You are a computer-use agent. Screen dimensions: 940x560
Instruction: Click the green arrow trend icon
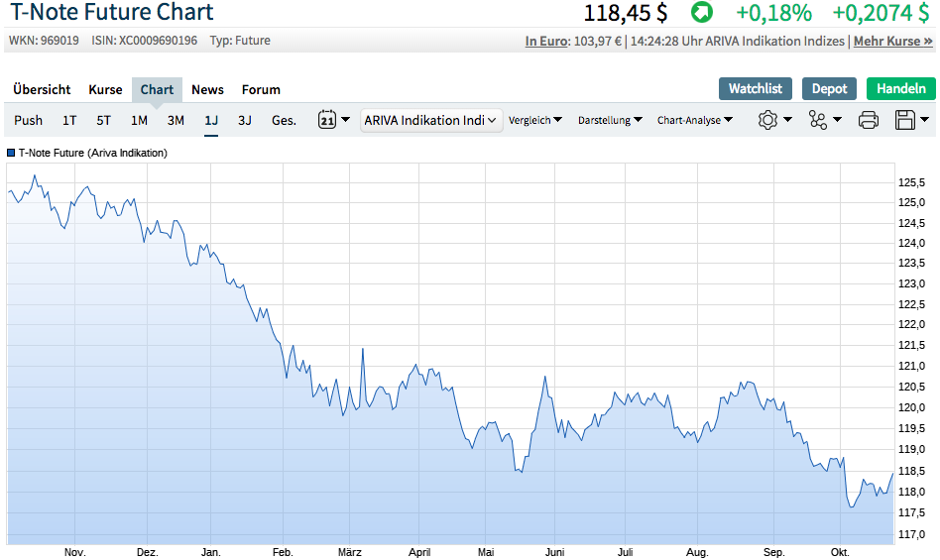(702, 13)
